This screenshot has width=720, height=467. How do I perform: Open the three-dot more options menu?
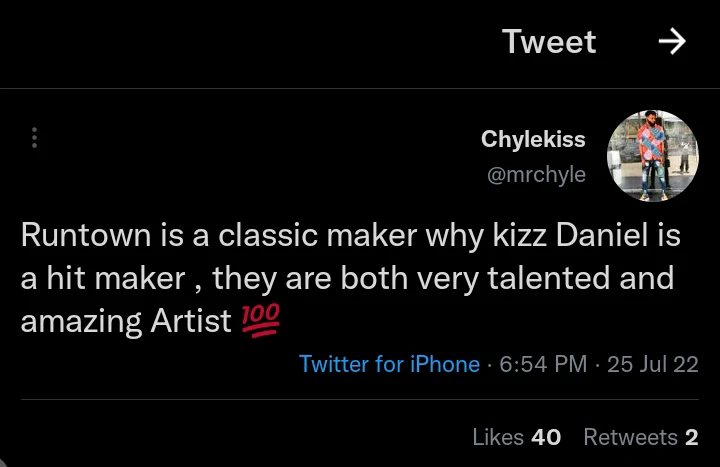coord(35,138)
